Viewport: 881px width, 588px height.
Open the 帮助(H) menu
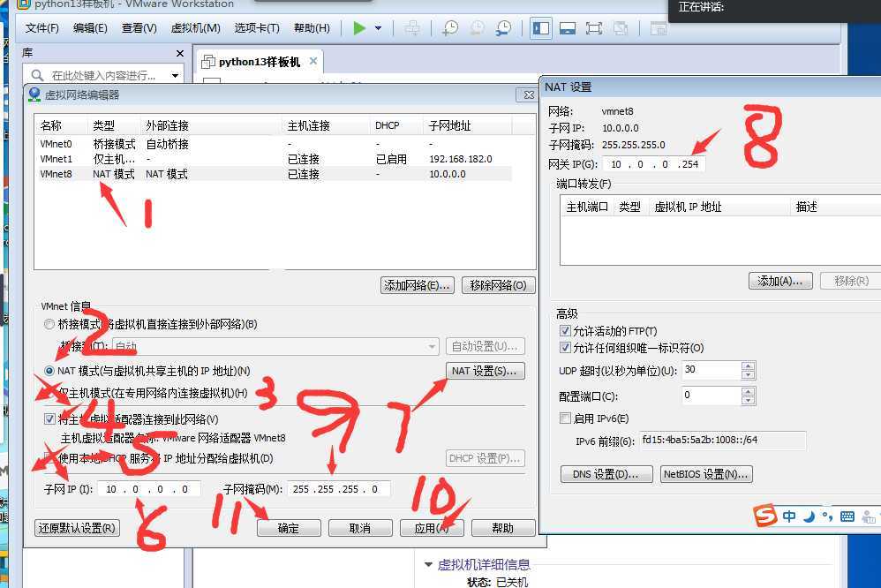click(x=312, y=28)
